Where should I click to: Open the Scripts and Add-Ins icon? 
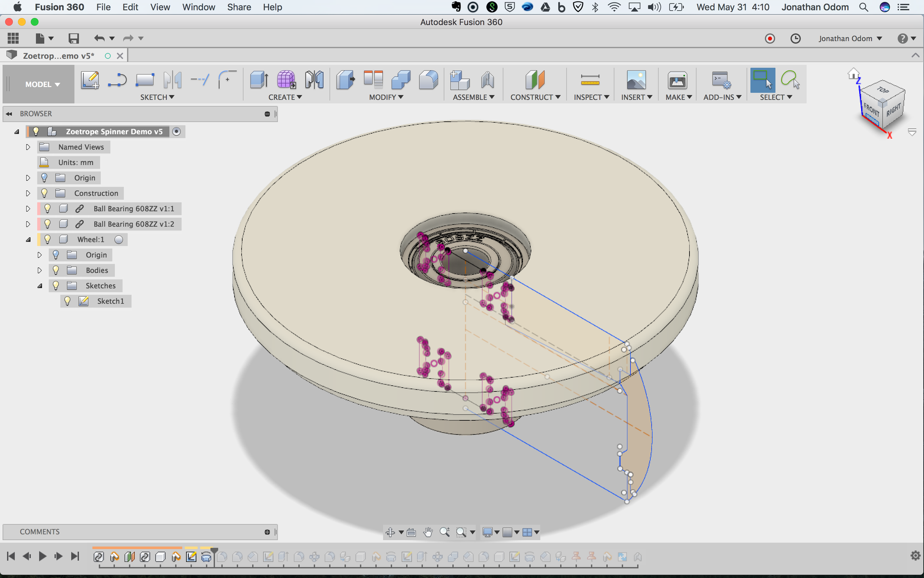pyautogui.click(x=720, y=80)
